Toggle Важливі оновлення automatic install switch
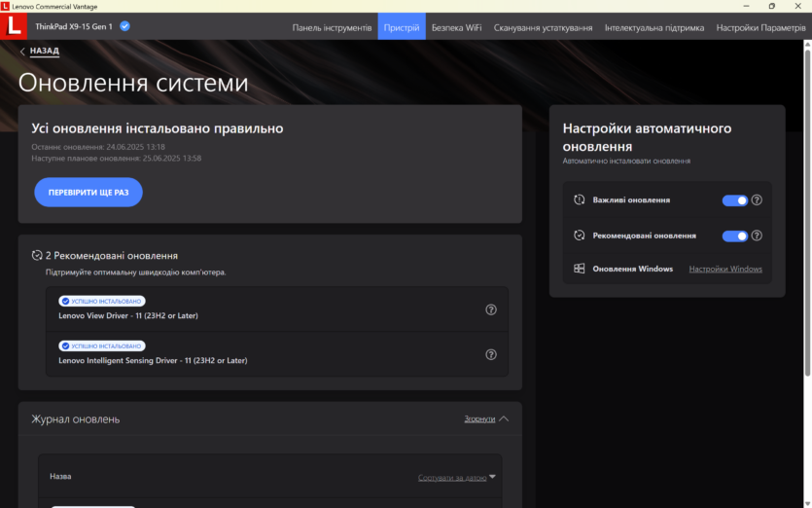The image size is (812, 508). [735, 200]
